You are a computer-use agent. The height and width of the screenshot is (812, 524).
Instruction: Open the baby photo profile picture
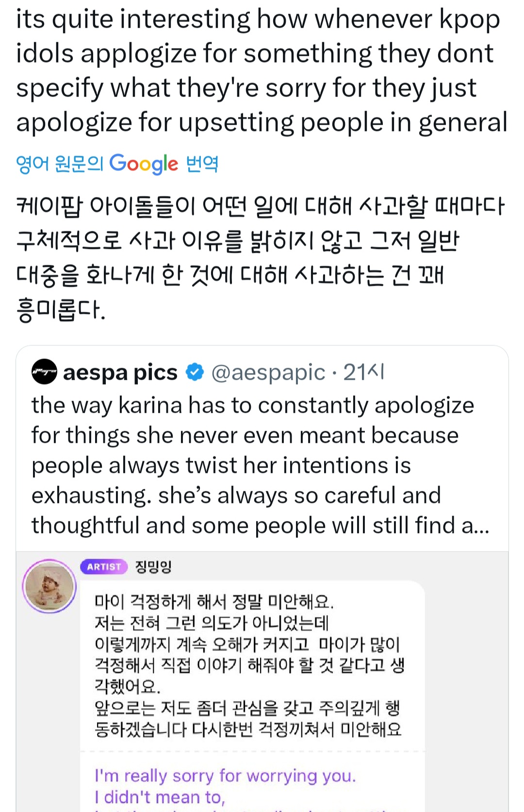(49, 586)
